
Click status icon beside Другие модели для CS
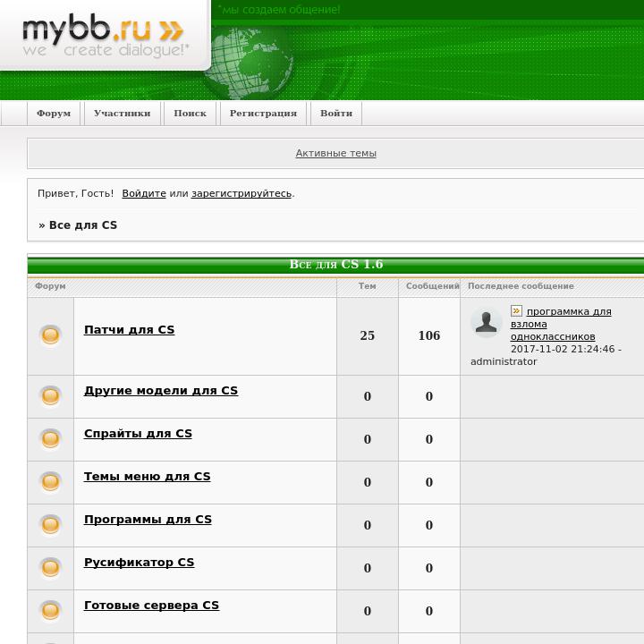[50, 396]
